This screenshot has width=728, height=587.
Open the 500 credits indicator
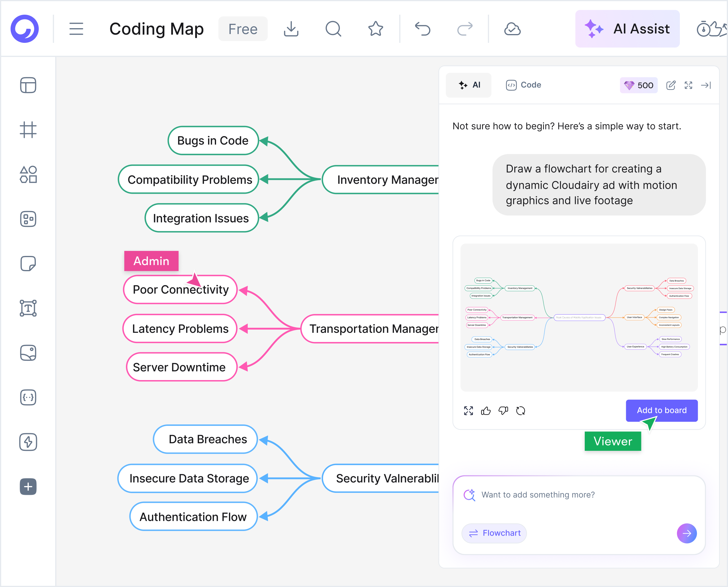(638, 85)
